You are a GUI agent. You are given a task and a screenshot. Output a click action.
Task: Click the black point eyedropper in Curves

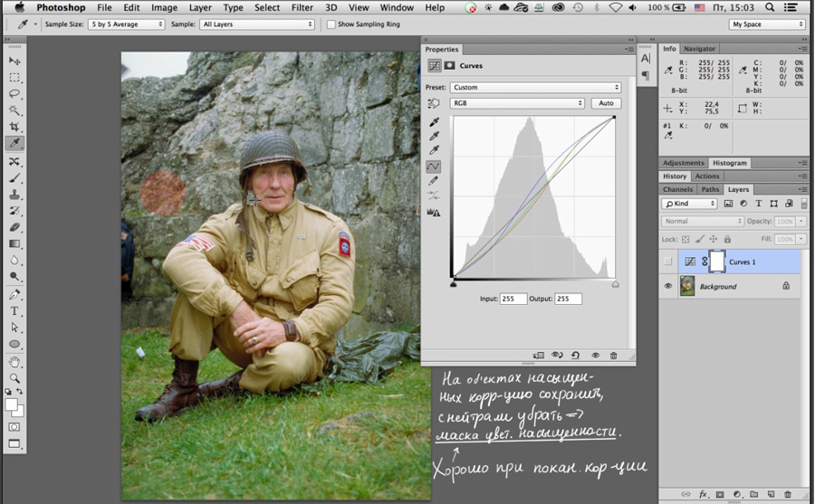click(x=434, y=122)
